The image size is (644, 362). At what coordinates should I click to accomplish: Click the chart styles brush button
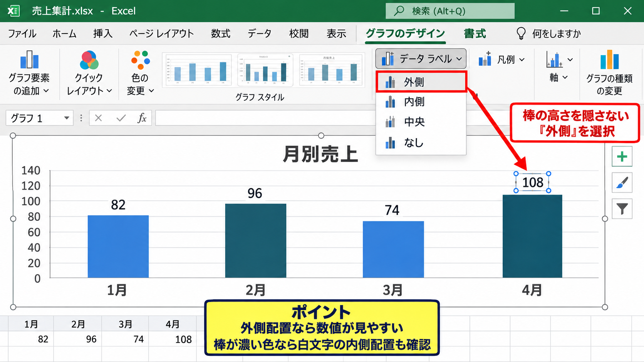point(622,183)
